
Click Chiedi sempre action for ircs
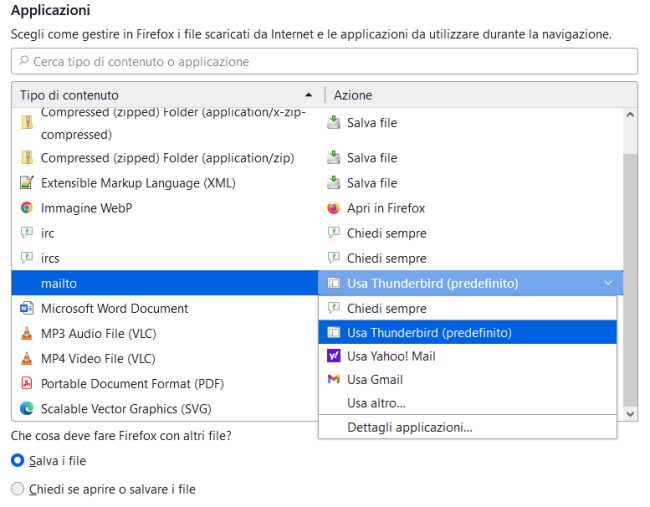click(386, 258)
